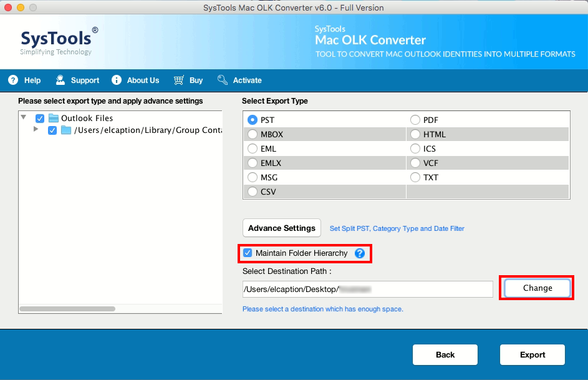Click the 'Please select a destination' hint text
The image size is (588, 380).
pos(323,309)
